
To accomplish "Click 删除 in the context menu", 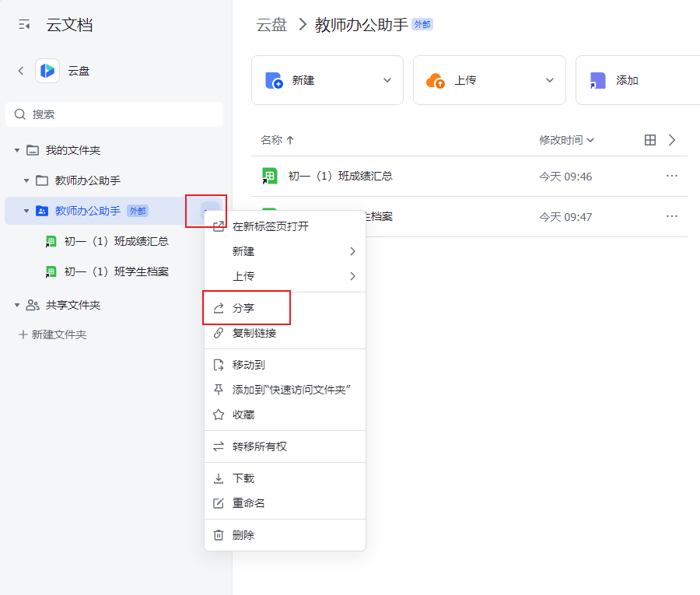I will pyautogui.click(x=285, y=535).
